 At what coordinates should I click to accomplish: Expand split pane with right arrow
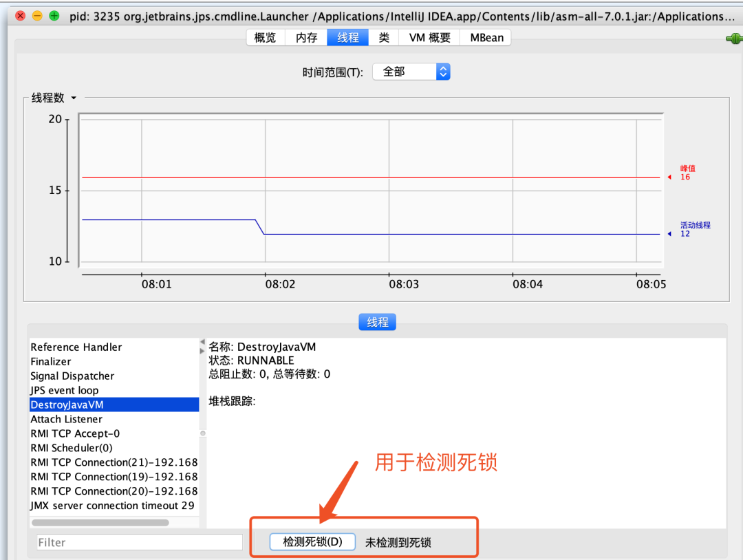coord(203,351)
